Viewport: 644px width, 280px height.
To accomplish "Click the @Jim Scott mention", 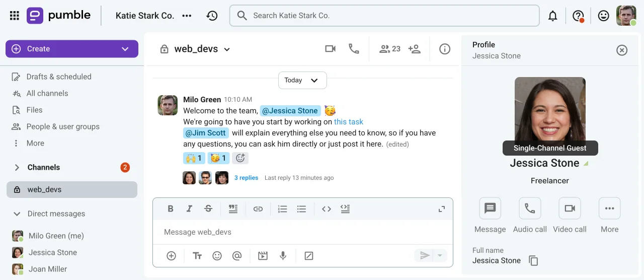I will point(206,132).
